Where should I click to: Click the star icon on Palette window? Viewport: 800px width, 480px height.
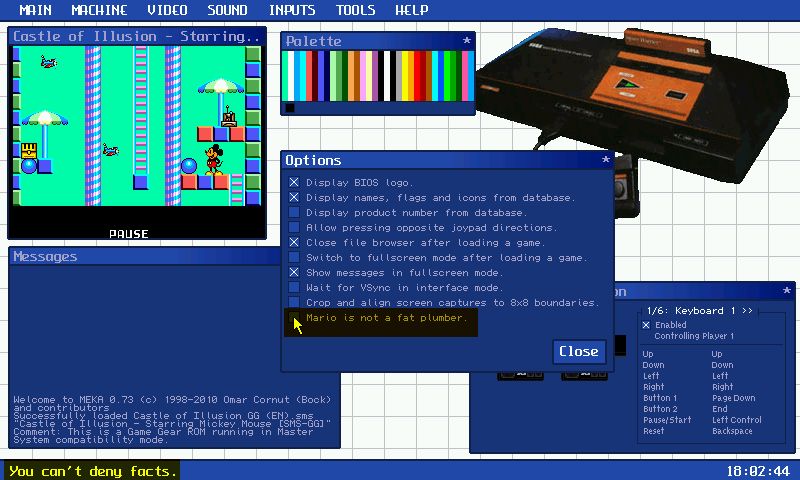466,40
